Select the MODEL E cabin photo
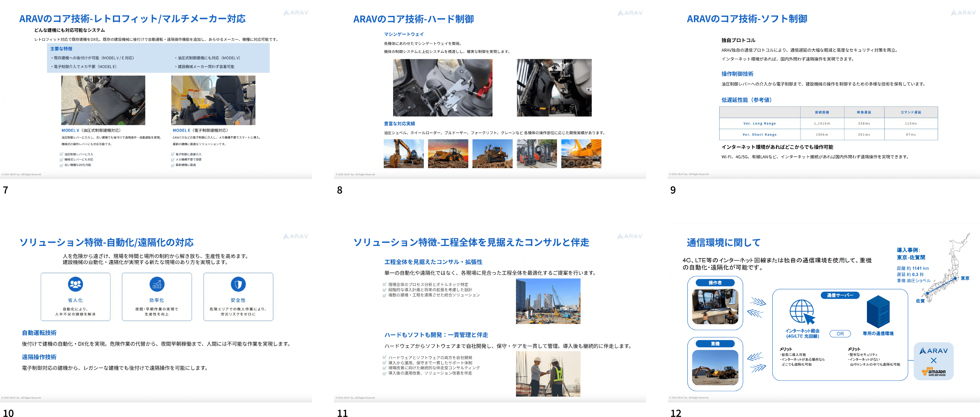 [x=213, y=100]
